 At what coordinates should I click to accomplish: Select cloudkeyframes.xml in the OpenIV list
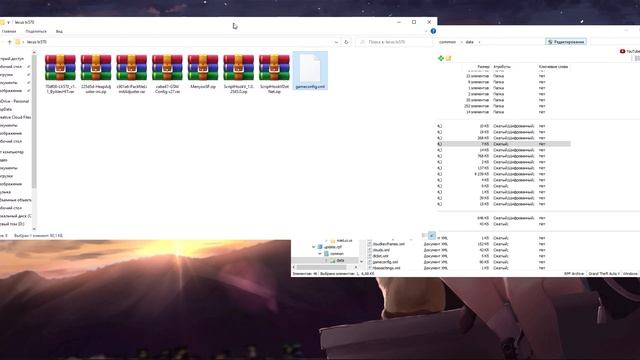(x=389, y=244)
